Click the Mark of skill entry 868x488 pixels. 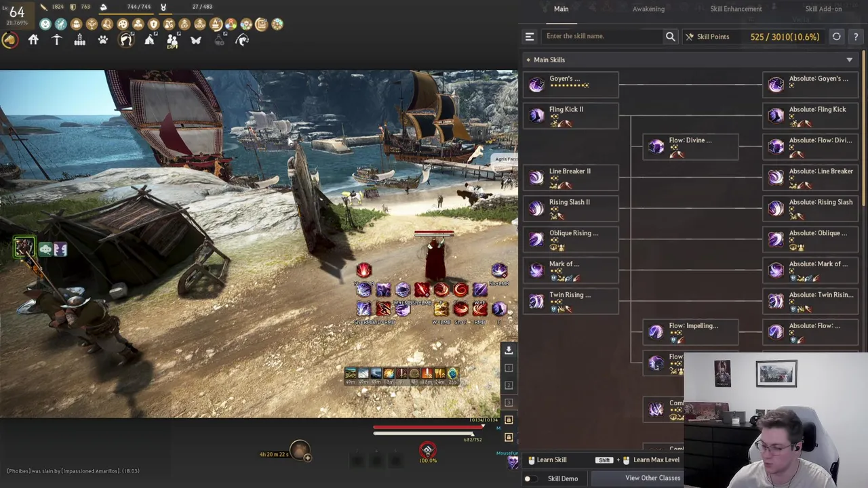571,270
